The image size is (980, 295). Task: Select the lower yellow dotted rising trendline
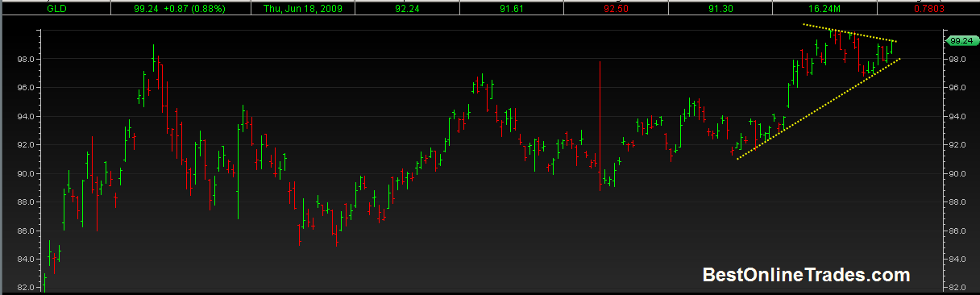818,109
